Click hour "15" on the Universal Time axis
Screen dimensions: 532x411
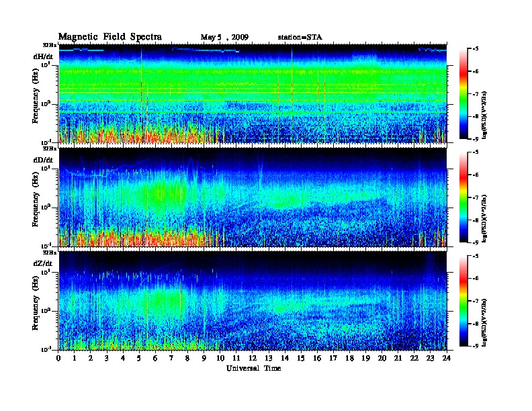click(x=301, y=359)
